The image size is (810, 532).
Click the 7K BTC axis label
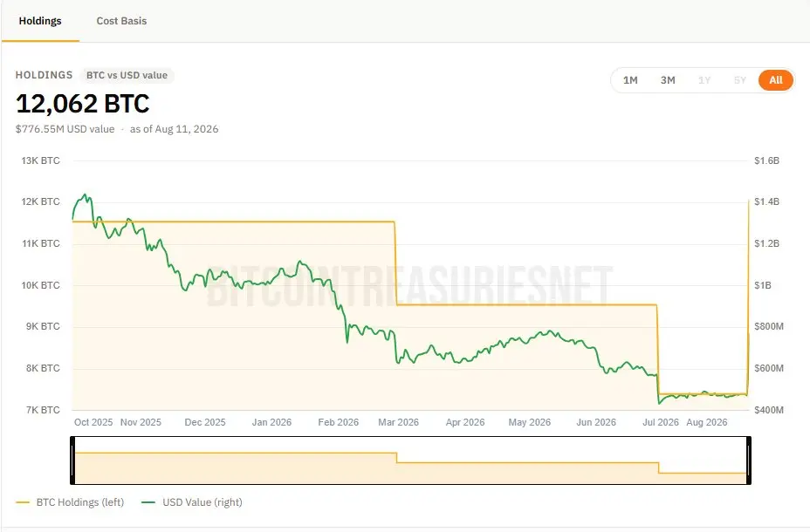click(x=43, y=410)
